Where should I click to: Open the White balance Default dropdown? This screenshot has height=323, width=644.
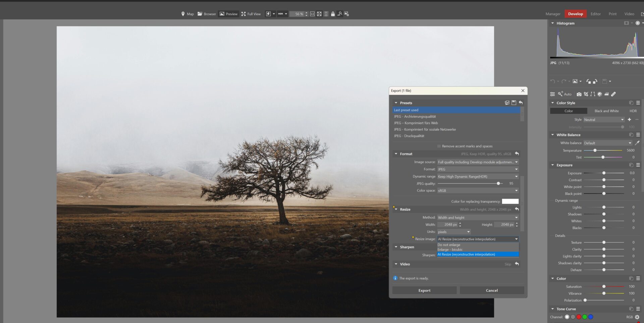pyautogui.click(x=608, y=143)
